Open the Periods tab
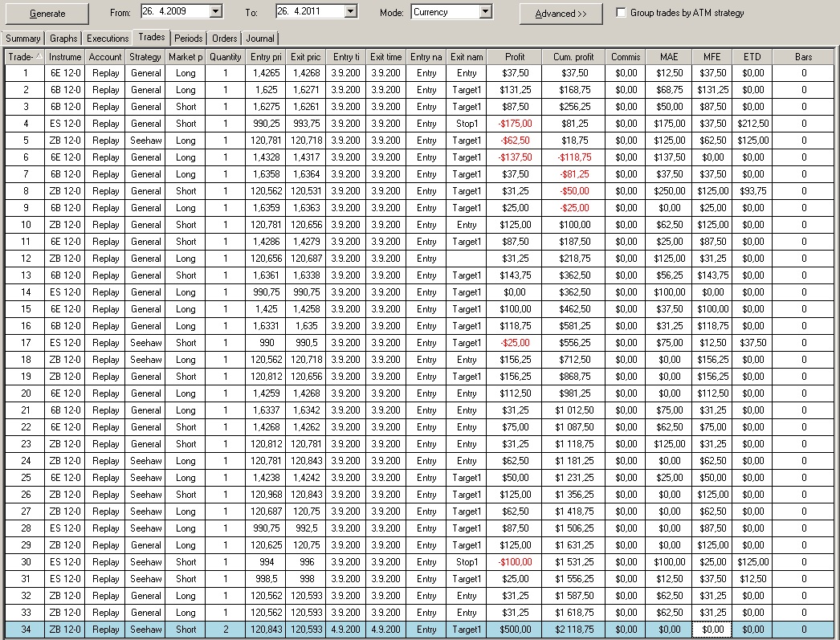 (x=188, y=38)
